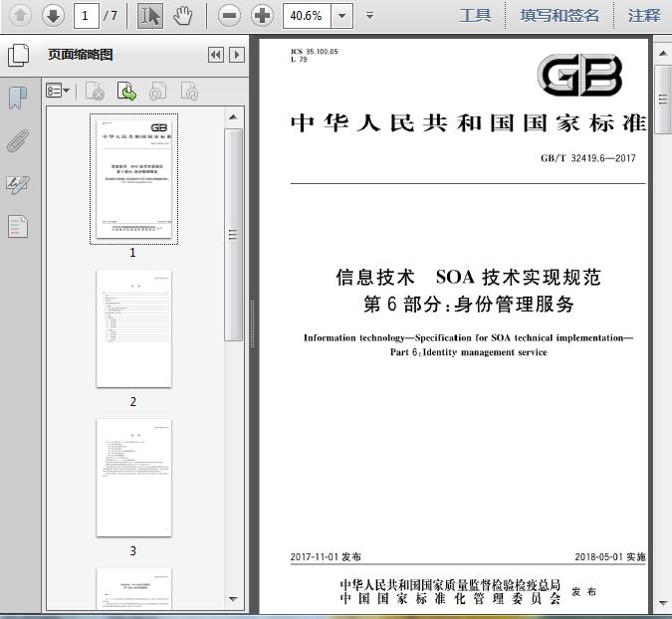Screen dimensions: 672x619
Task: Expand the thumbnails pane with right arrow
Action: (x=237, y=55)
